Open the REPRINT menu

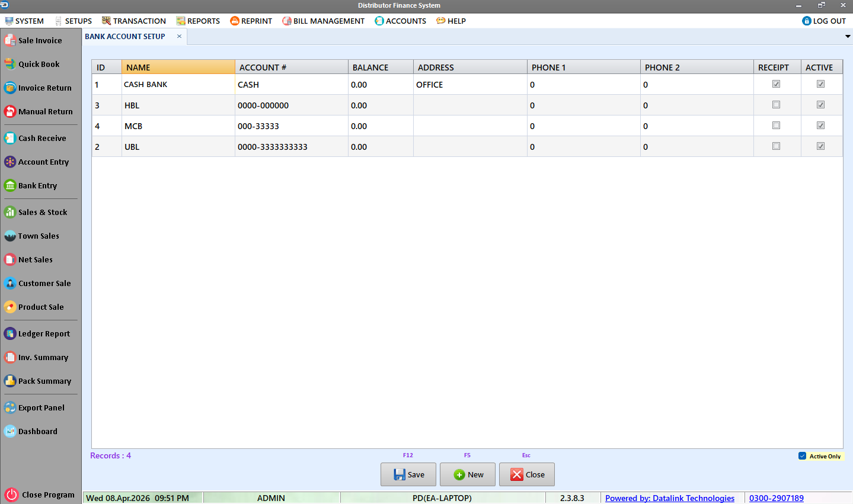tap(251, 21)
